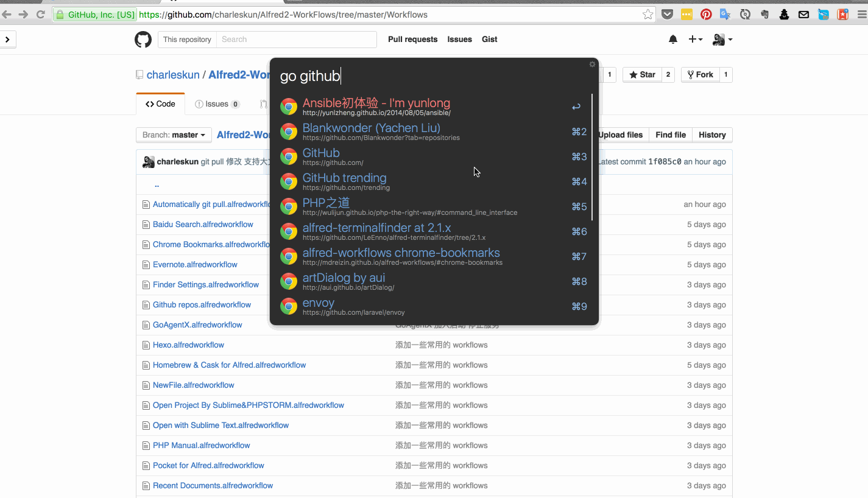
Task: Click the Chrome address bar URL
Action: coord(283,15)
